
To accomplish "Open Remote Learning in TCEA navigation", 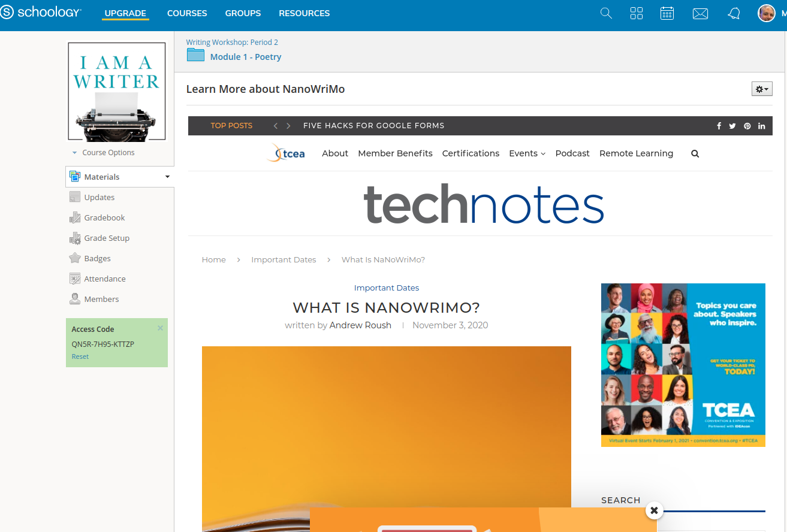I will tap(636, 153).
